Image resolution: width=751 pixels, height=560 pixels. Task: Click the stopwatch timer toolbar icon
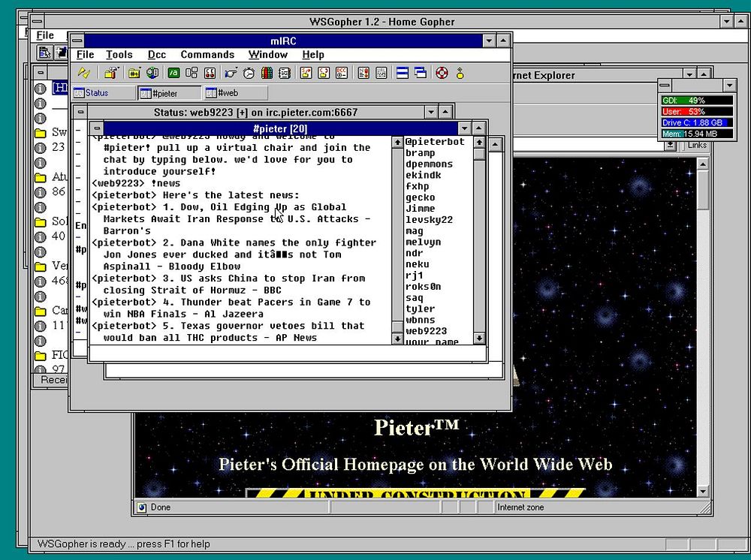point(249,73)
